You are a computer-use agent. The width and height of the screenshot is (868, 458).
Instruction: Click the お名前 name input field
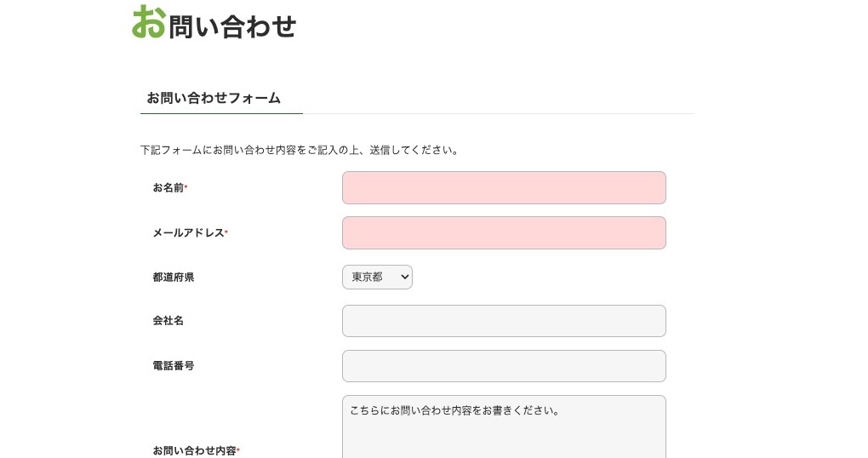tap(504, 188)
